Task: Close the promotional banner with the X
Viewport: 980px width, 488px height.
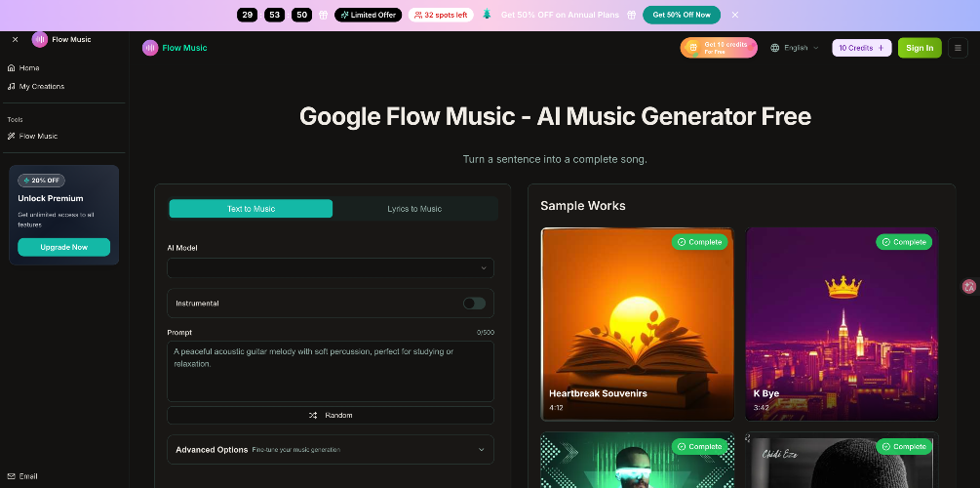Action: [x=735, y=15]
